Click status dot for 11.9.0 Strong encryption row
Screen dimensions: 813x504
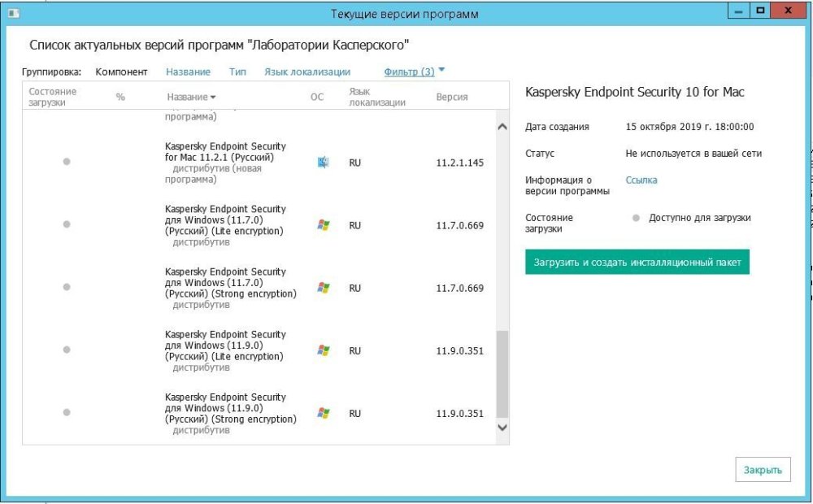tap(67, 413)
